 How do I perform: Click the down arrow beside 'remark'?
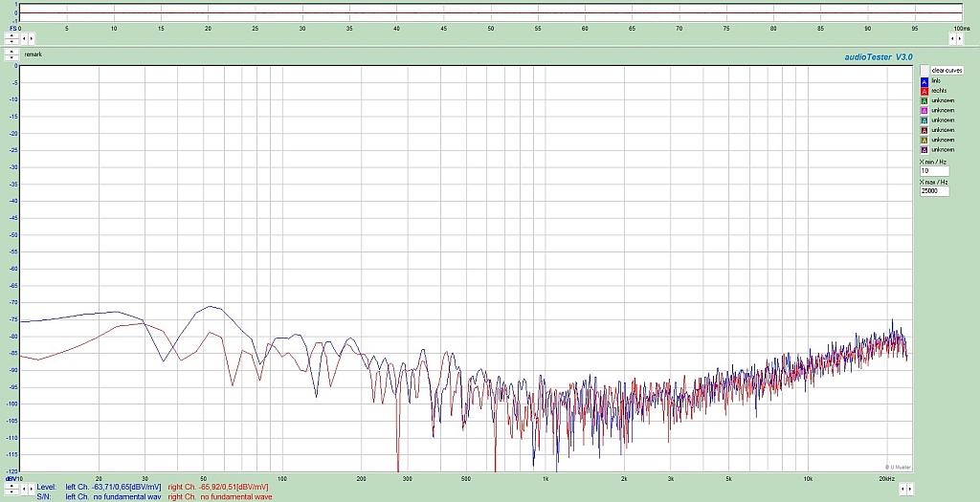click(11, 57)
